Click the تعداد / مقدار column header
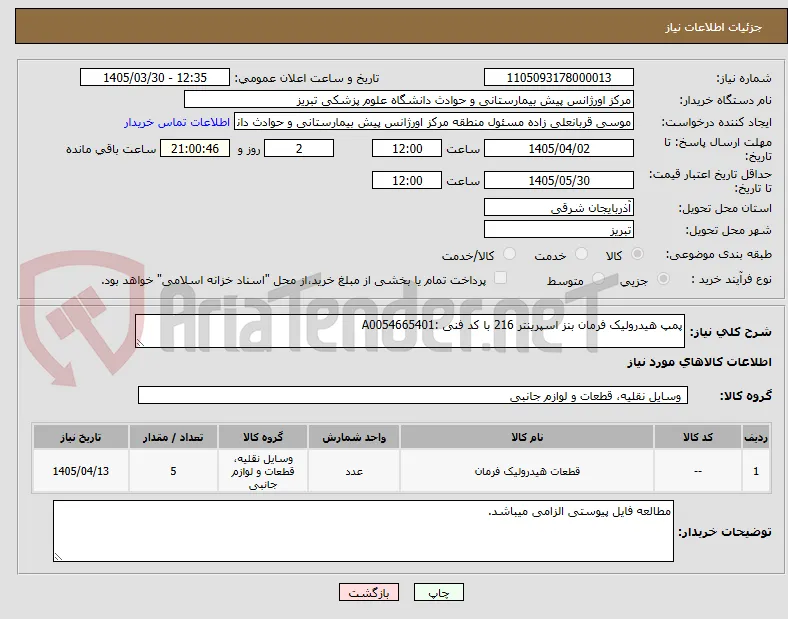This screenshot has width=788, height=619. [x=173, y=437]
